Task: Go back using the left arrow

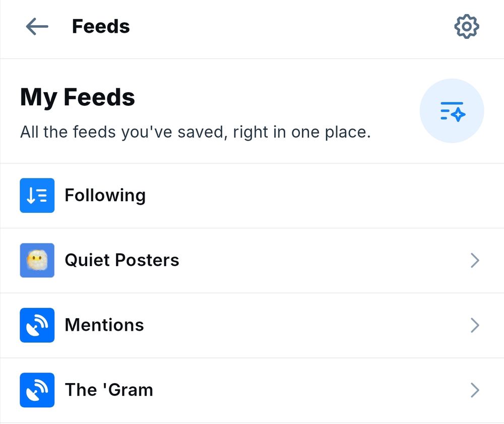Action: tap(37, 27)
